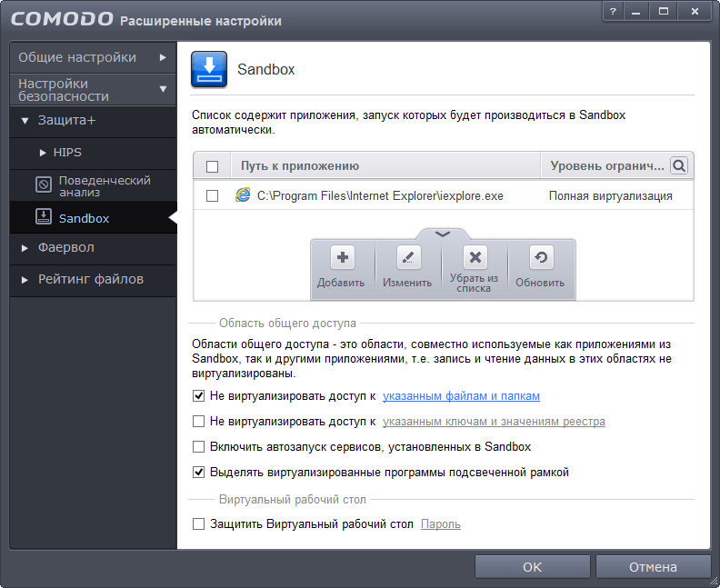Click the Поведенческий анализ sidebar icon
720x588 pixels.
point(44,185)
